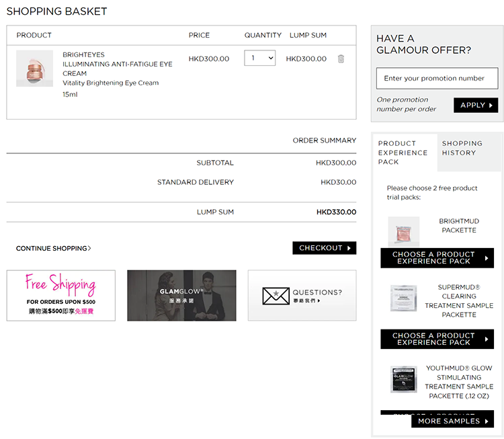Click the envelope icon in Questions banner
The width and height of the screenshot is (504, 439).
[x=276, y=296]
